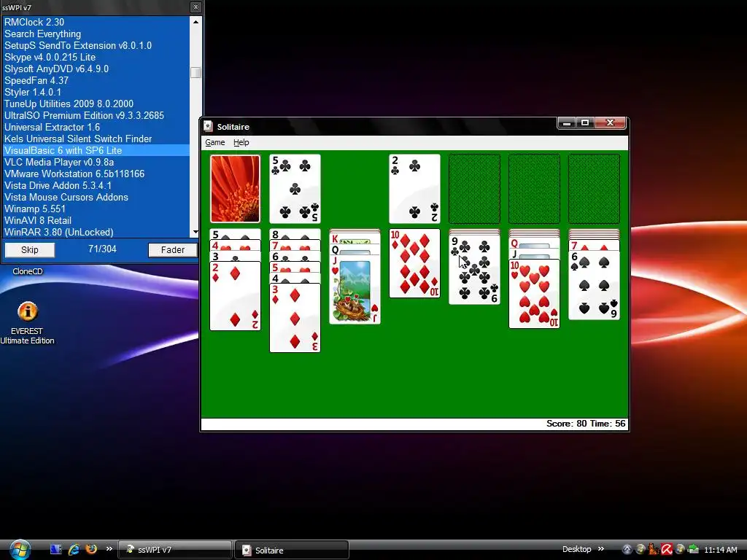Select 'Skype v4.0.0.215 Lite' entry
The height and width of the screenshot is (560, 747).
point(96,57)
